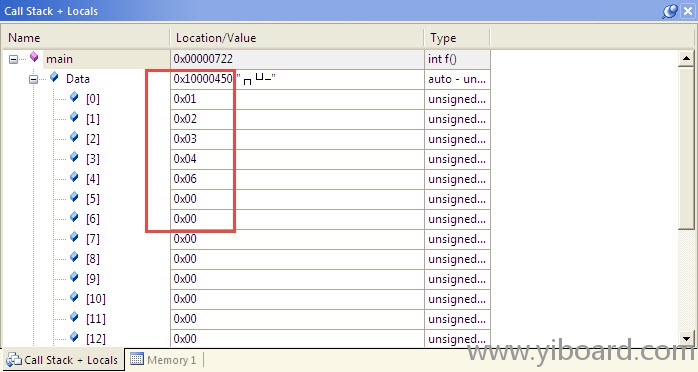Click the blue diamond icon of element [12]
Screen dimensions: 698x372
74,338
